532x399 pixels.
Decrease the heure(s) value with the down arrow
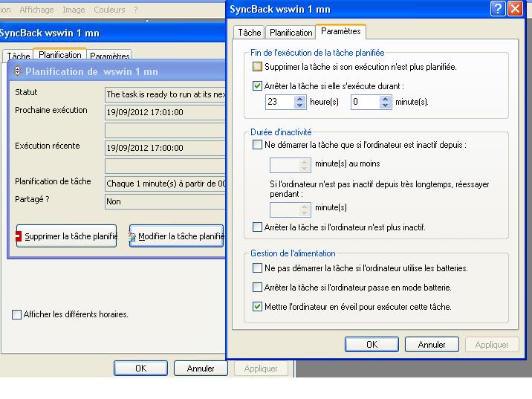tap(299, 106)
